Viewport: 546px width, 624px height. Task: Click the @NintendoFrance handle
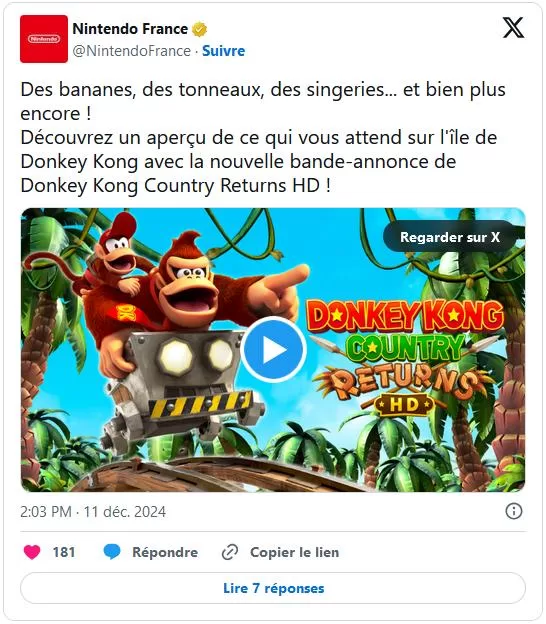[x=132, y=51]
